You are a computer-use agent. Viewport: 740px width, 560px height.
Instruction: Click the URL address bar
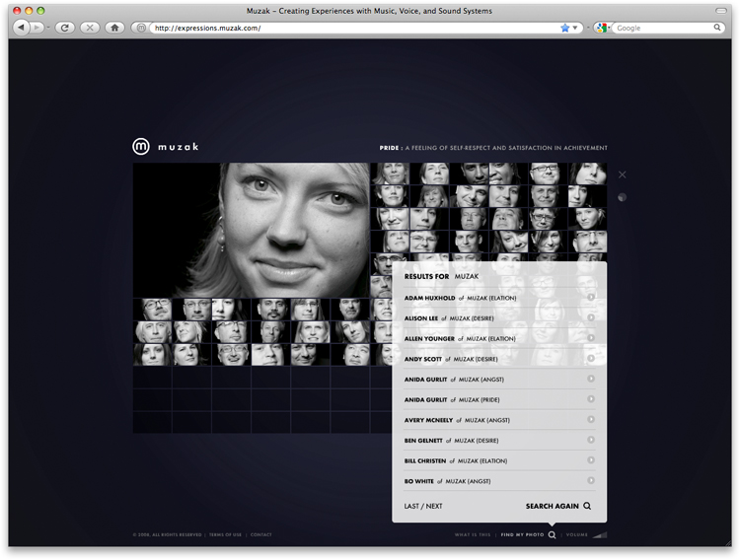click(x=354, y=28)
